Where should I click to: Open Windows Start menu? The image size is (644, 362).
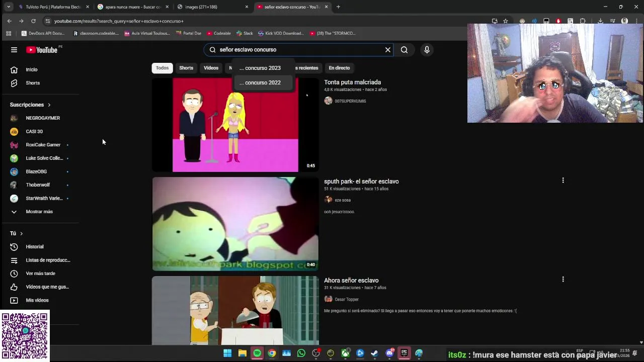pyautogui.click(x=227, y=353)
